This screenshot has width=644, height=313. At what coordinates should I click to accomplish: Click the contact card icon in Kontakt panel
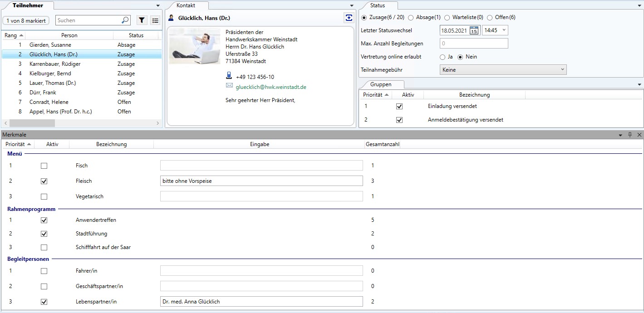click(349, 18)
